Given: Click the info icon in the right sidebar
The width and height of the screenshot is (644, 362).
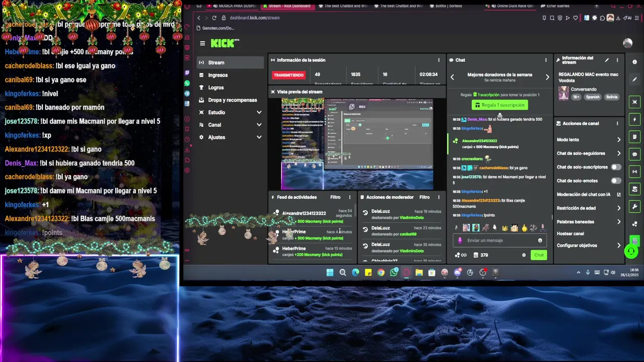Looking at the screenshot, I should 634,62.
